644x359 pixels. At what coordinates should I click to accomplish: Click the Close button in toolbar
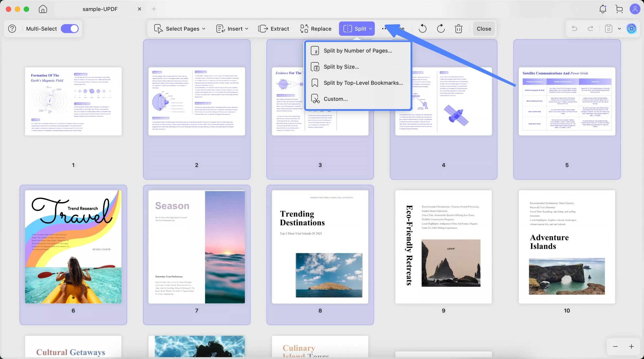click(x=484, y=29)
